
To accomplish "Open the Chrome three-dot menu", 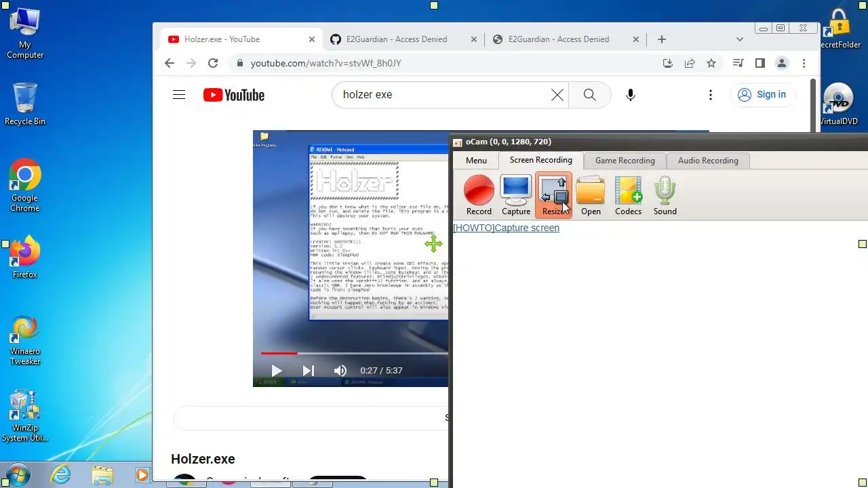I will (804, 63).
